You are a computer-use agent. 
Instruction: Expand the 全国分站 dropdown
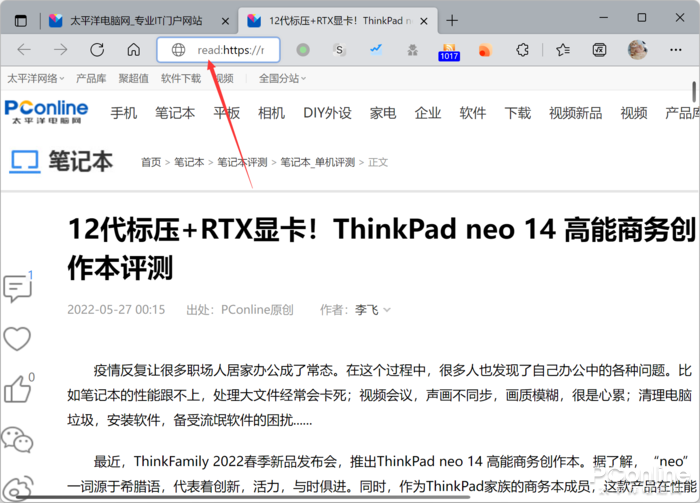[x=282, y=79]
